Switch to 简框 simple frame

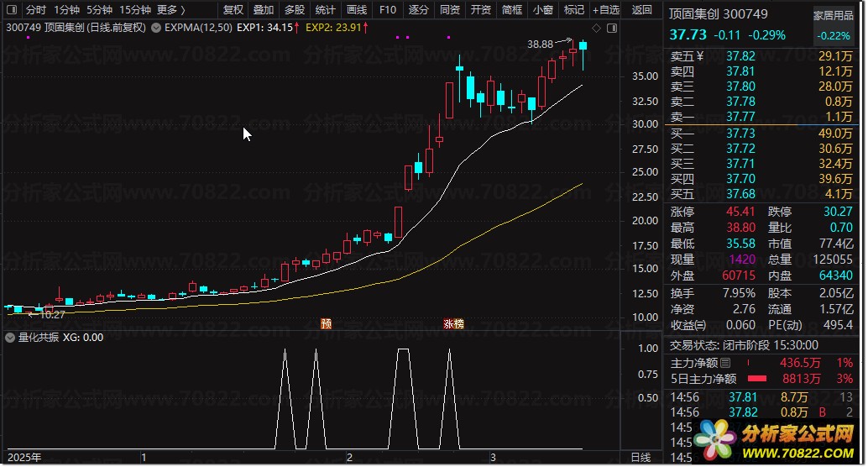pos(511,10)
